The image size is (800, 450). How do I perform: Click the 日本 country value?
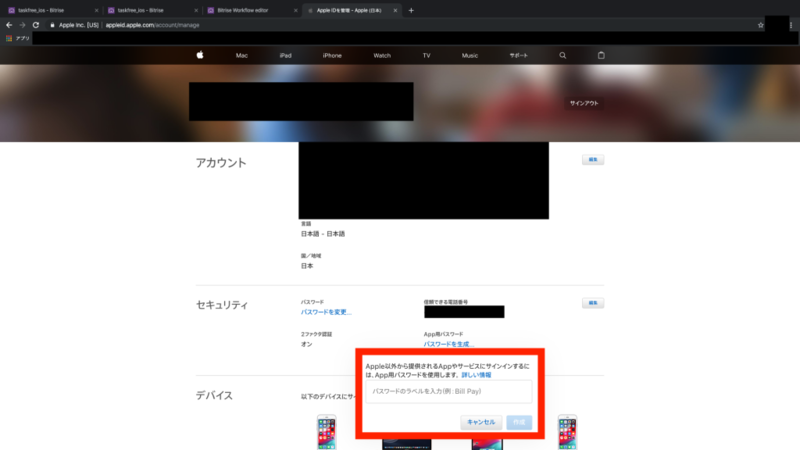tap(307, 266)
